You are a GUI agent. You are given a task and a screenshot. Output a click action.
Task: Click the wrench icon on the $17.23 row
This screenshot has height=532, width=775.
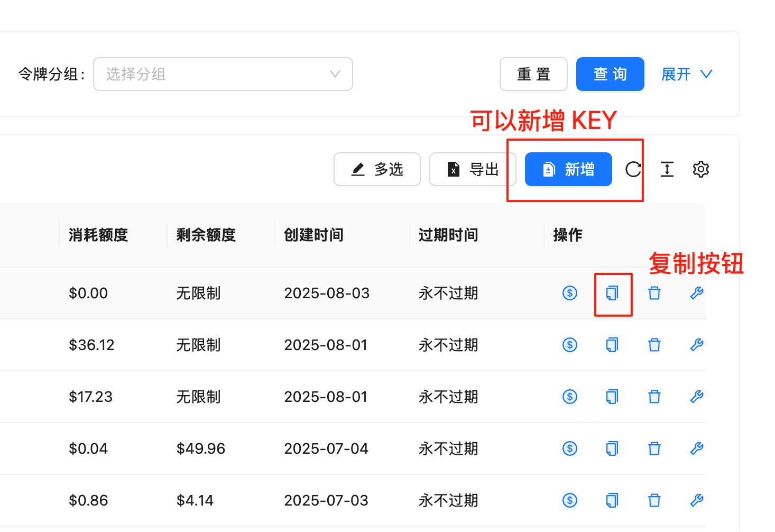(696, 397)
